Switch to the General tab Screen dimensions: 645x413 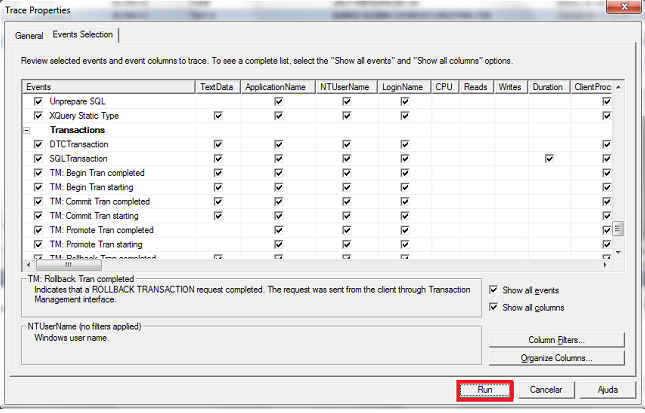(29, 36)
